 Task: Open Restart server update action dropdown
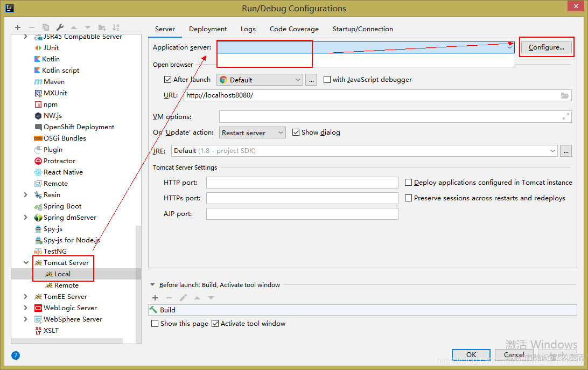click(x=253, y=132)
